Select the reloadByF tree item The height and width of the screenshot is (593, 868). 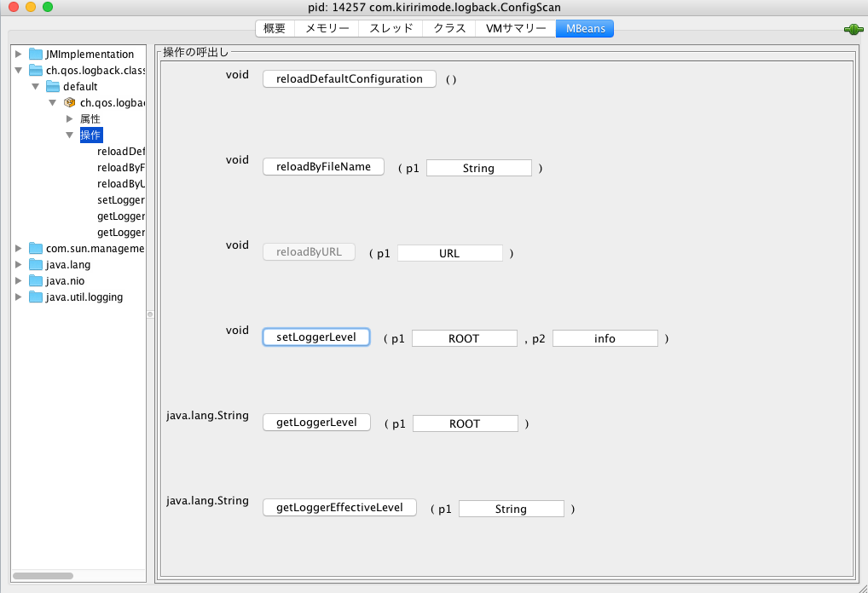(121, 168)
